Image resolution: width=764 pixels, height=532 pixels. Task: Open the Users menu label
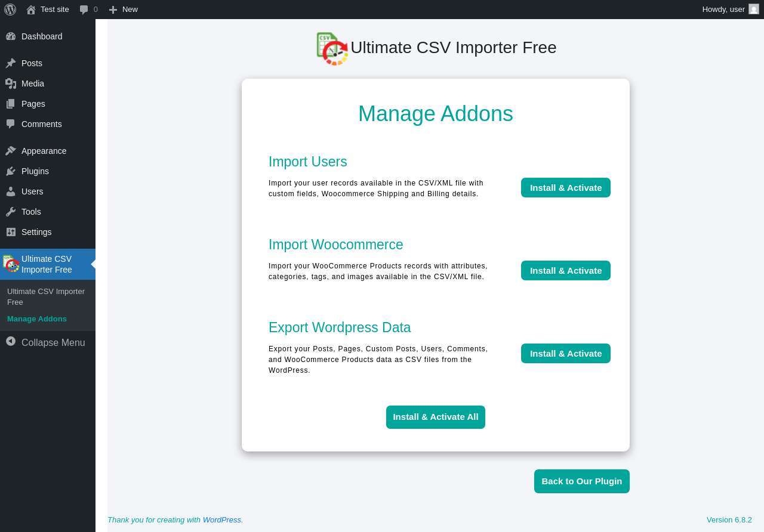pyautogui.click(x=32, y=191)
